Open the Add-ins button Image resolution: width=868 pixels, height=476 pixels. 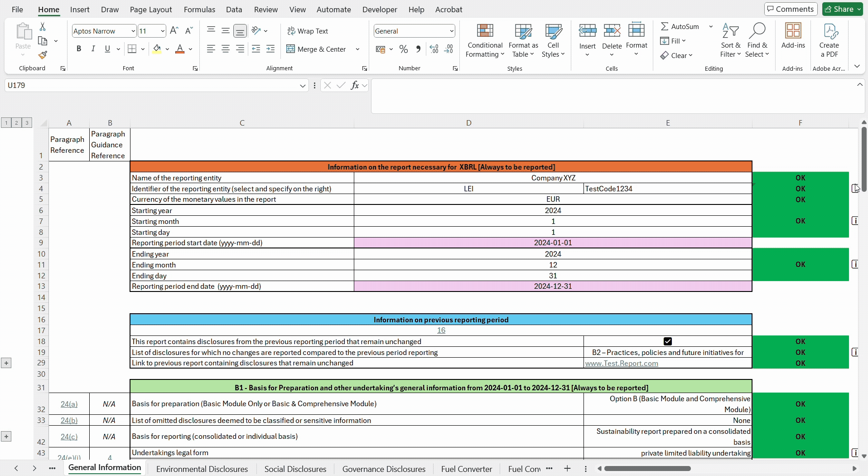click(x=793, y=36)
